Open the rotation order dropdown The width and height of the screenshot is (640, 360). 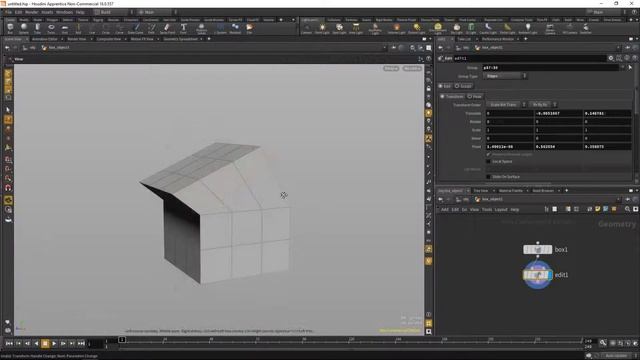[x=543, y=105]
